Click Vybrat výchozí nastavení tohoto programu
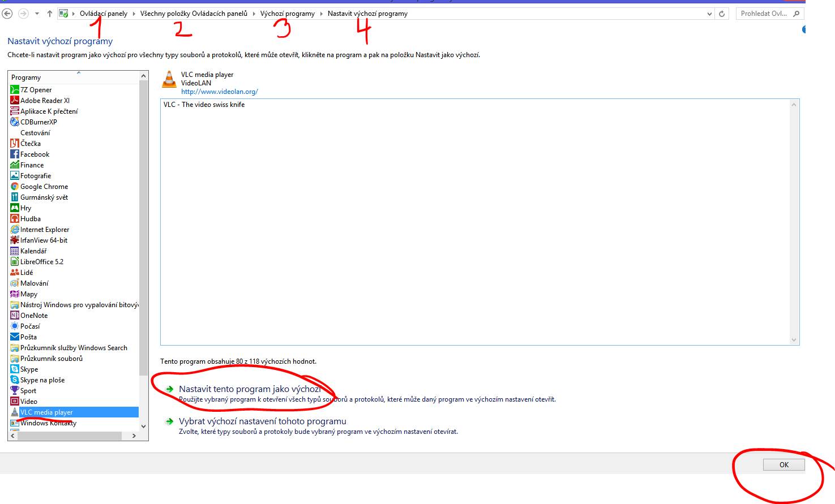Viewport: 835px width, 504px height. tap(262, 421)
